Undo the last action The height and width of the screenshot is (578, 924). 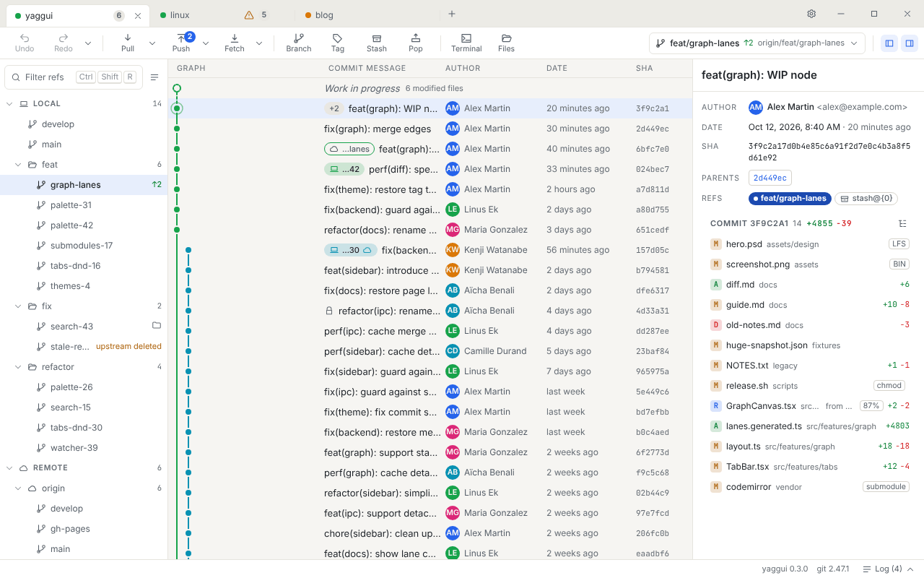coord(25,43)
